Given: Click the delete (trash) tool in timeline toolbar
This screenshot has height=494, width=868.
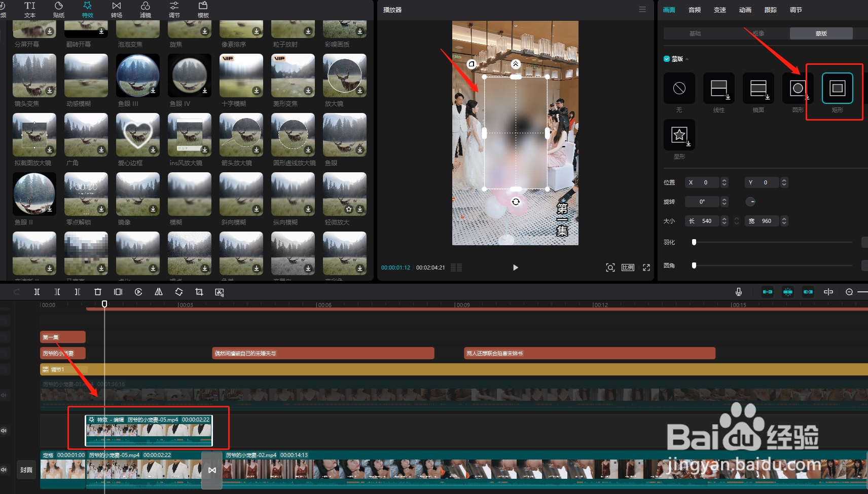Looking at the screenshot, I should (x=98, y=292).
